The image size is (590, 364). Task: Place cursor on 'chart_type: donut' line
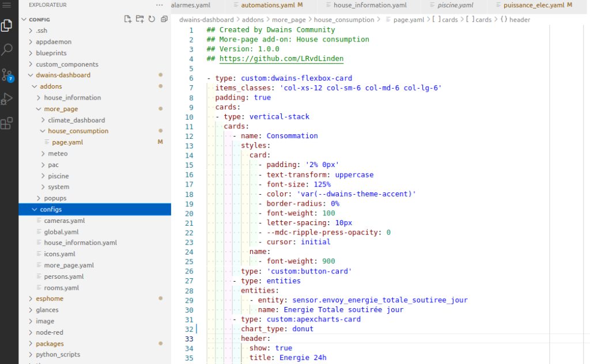(277, 329)
